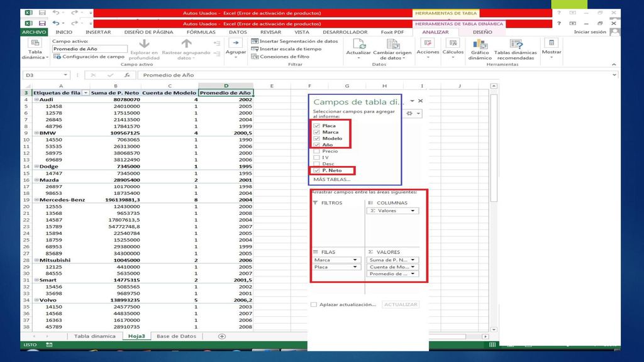
Task: Uncheck the P. Neto field
Action: (x=317, y=170)
